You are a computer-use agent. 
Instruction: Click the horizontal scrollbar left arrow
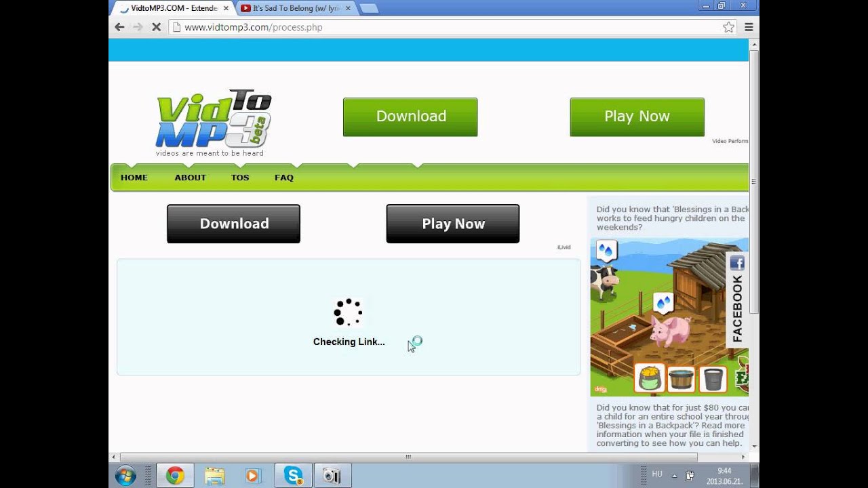coord(113,457)
